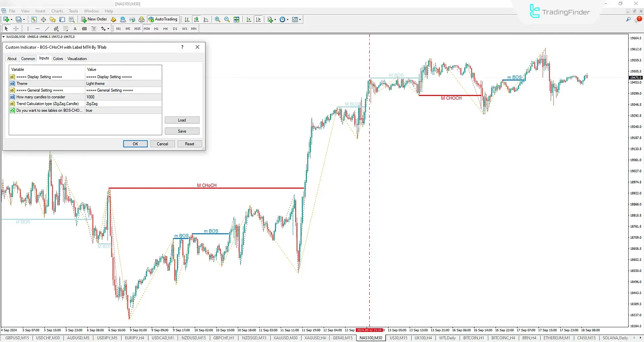This screenshot has width=644, height=342.
Task: Draw a horizontal line on the chart
Action: [x=38, y=28]
